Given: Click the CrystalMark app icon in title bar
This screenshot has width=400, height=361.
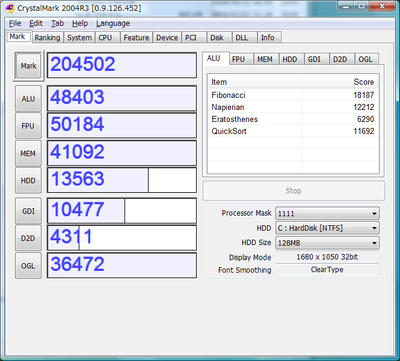Looking at the screenshot, I should [9, 8].
